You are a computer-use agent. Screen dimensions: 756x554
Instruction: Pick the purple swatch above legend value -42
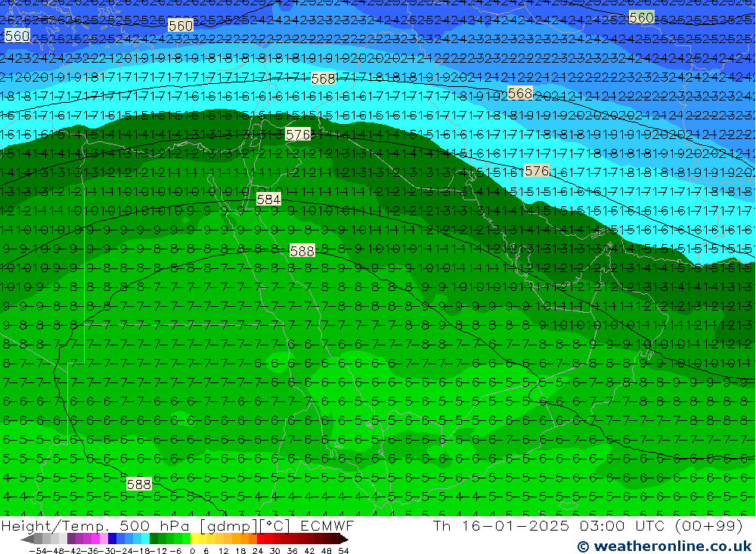pos(71,539)
